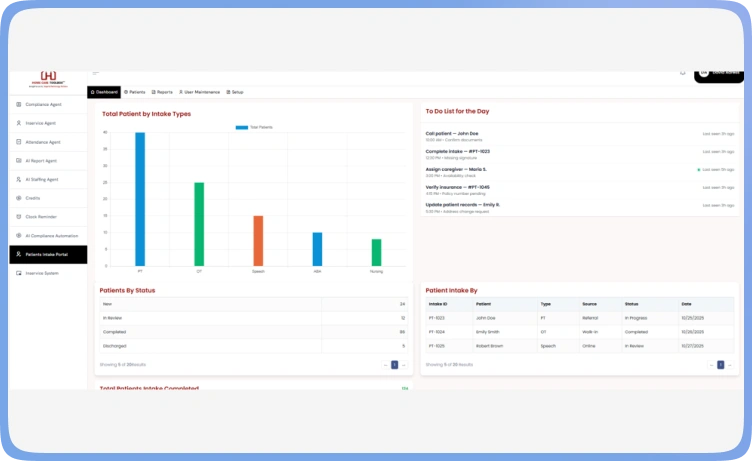Click the Inservice Agent person icon
This screenshot has height=461, width=752.
(19, 123)
